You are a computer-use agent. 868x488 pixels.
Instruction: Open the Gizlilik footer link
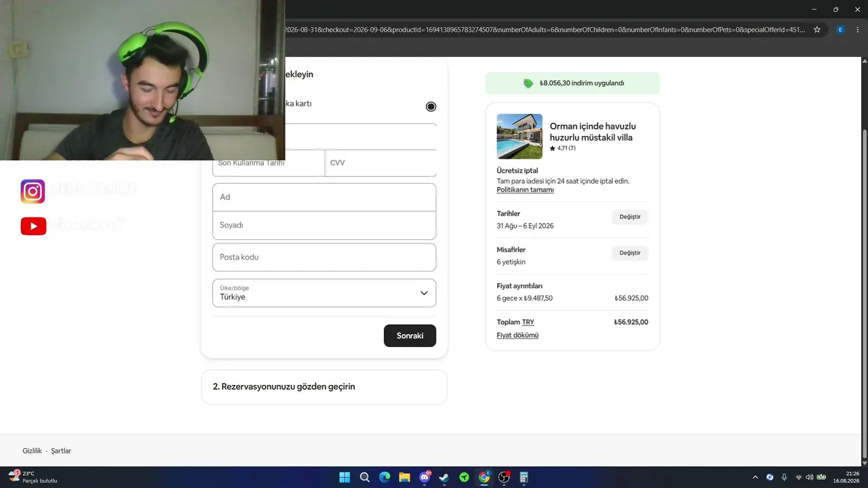point(32,451)
